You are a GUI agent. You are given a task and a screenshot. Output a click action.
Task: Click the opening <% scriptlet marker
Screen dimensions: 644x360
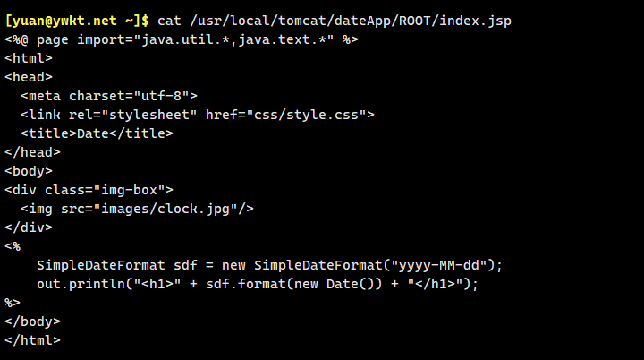point(13,246)
